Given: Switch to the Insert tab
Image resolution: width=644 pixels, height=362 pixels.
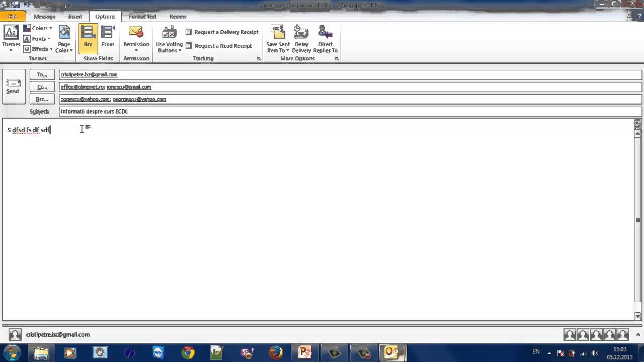Looking at the screenshot, I should [75, 17].
